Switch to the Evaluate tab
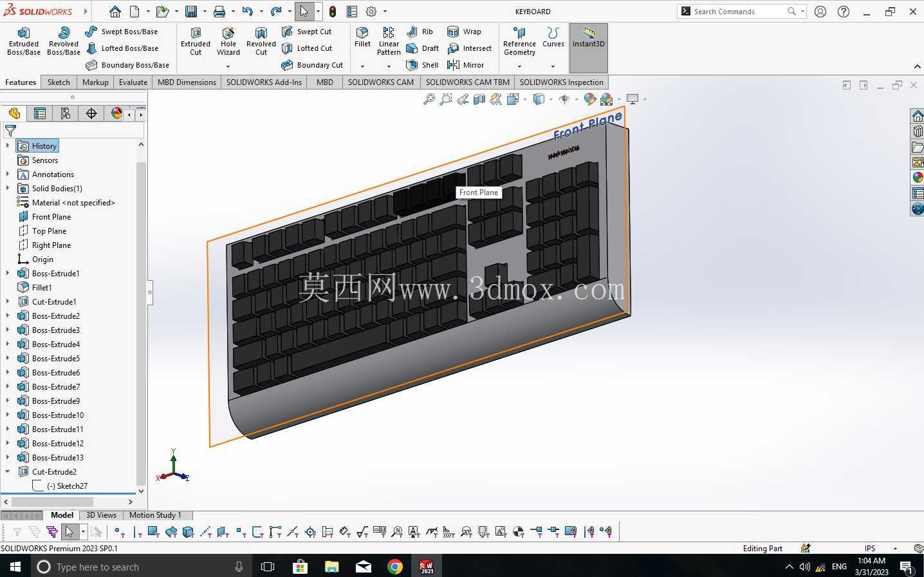 point(133,82)
